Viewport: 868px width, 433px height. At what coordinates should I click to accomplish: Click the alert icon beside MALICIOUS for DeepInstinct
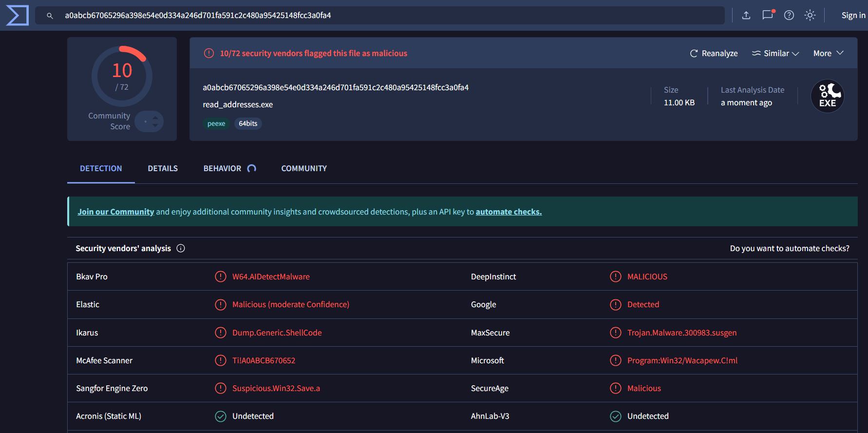coord(616,276)
